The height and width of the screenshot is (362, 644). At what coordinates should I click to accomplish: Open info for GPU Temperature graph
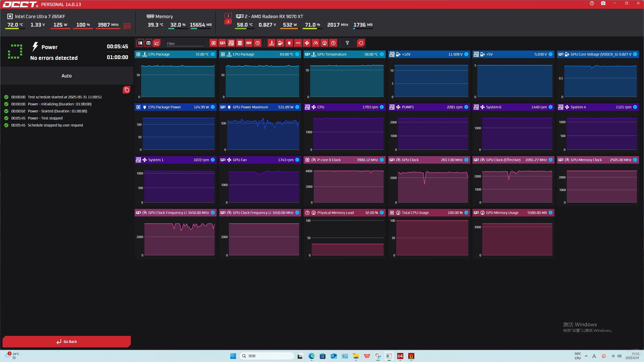tap(382, 54)
